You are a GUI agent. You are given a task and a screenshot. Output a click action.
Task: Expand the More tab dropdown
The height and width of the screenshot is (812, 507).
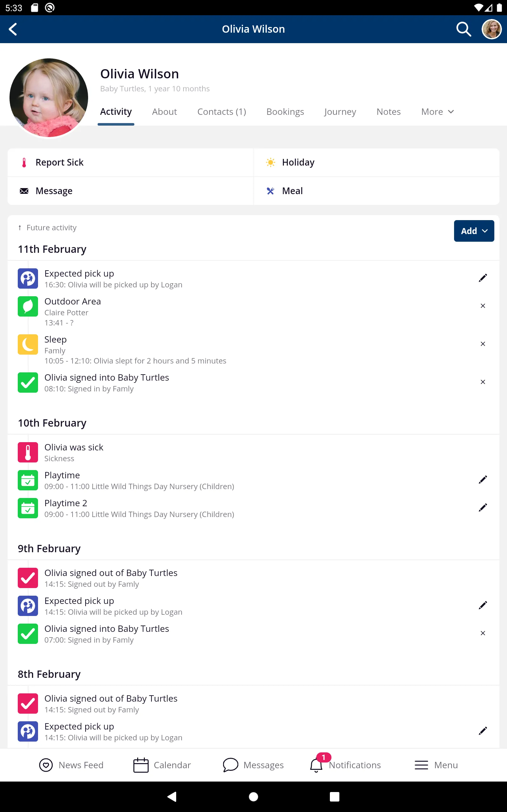point(437,112)
